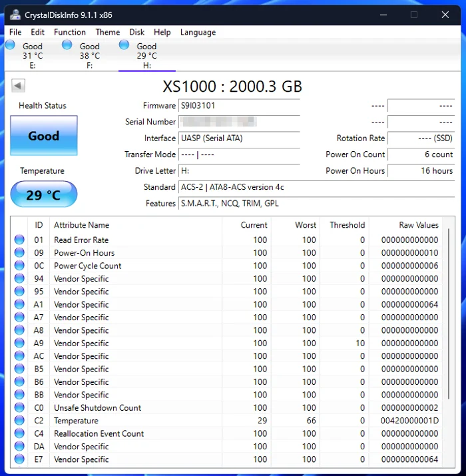The image size is (466, 476).
Task: Click the status orb in attribute A1 row
Action: pos(19,304)
